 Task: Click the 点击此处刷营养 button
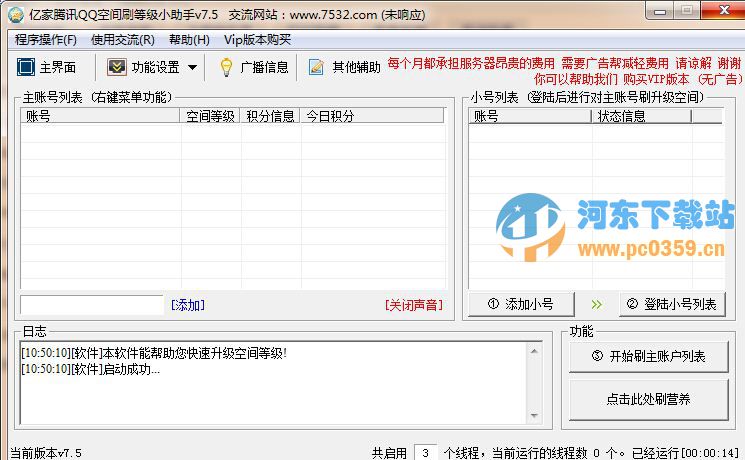click(x=649, y=399)
